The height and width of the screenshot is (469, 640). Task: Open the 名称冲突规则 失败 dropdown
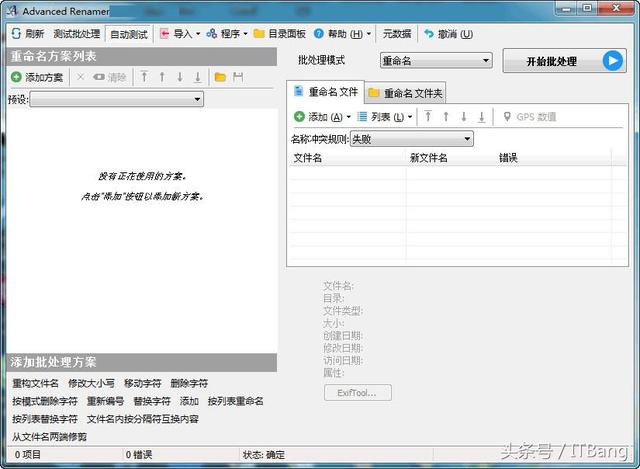point(411,139)
